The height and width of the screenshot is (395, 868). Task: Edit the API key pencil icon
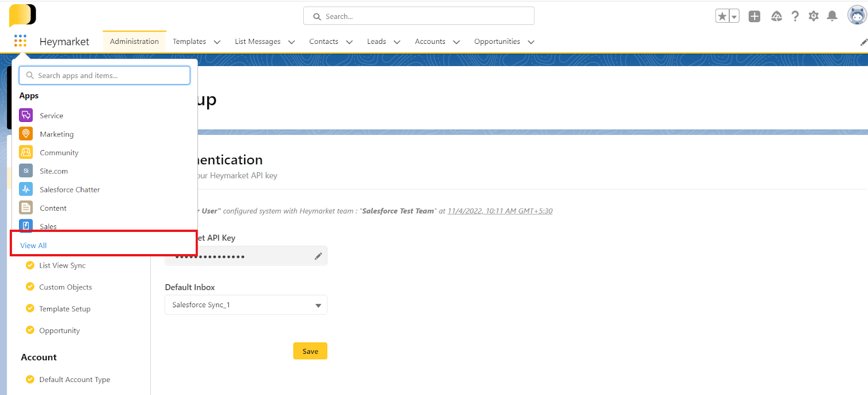[318, 256]
